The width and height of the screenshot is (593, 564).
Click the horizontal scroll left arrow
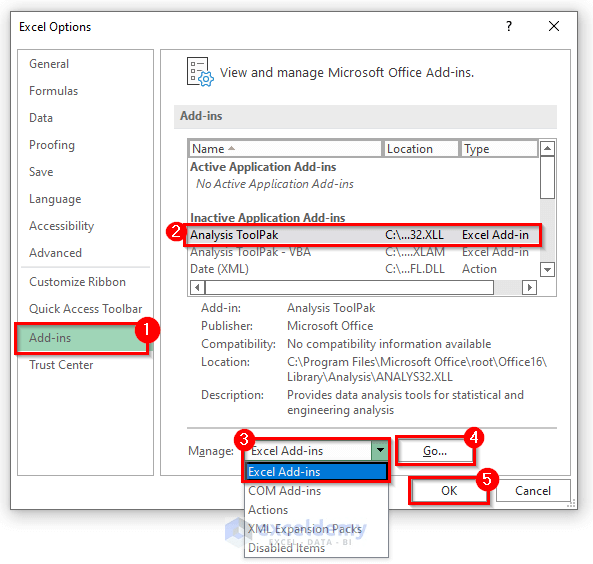(197, 287)
